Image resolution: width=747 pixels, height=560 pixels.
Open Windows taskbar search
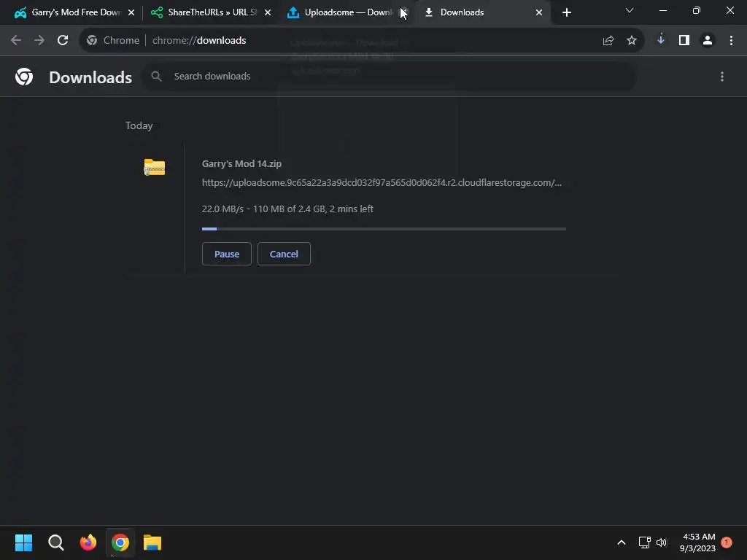[55, 542]
